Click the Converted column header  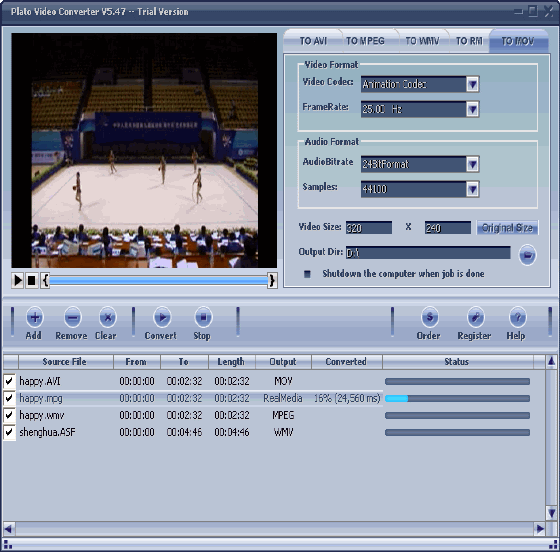click(346, 362)
